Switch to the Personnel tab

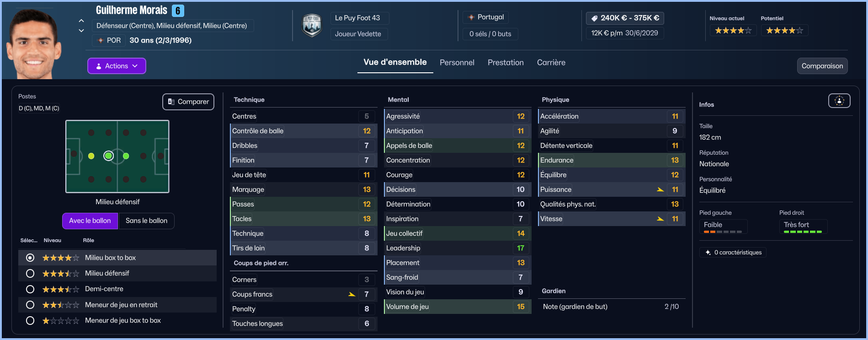tap(457, 63)
